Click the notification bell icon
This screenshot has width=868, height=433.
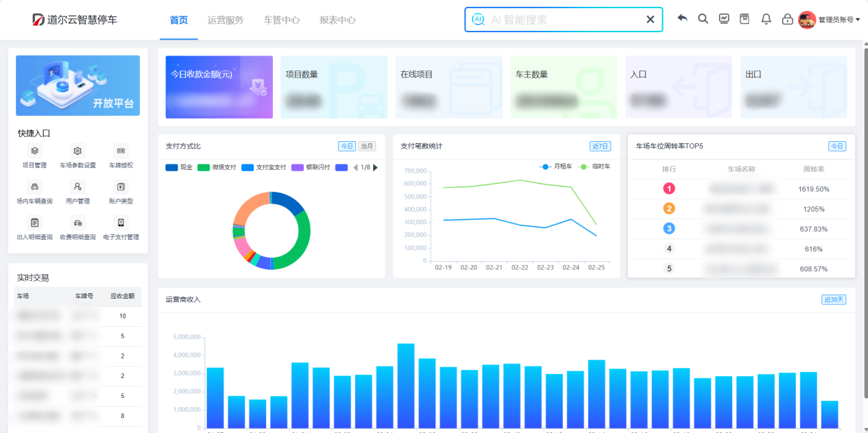767,19
